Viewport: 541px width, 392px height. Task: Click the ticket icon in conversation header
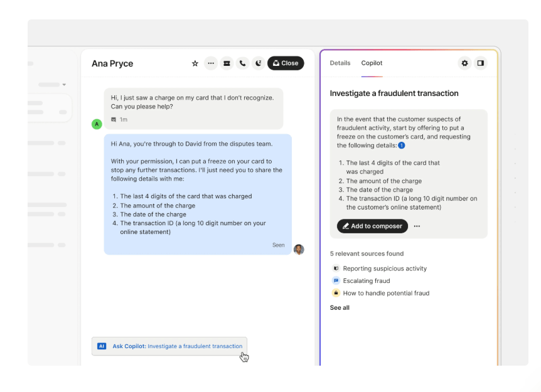227,63
